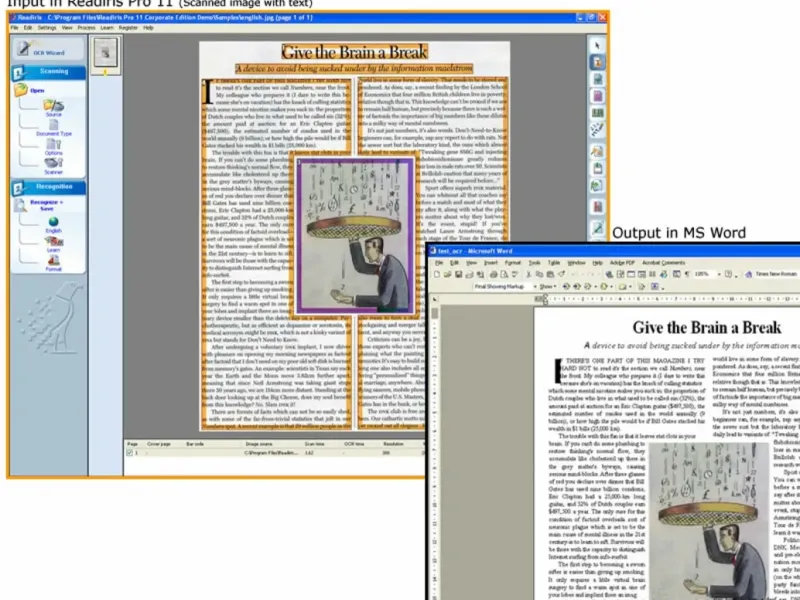Click the New Document icon in Word
Image resolution: width=800 pixels, height=600 pixels.
(437, 274)
